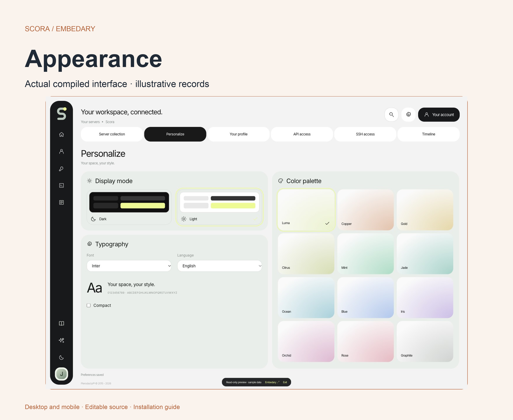
Task: Click the search magnifier button
Action: [x=391, y=115]
